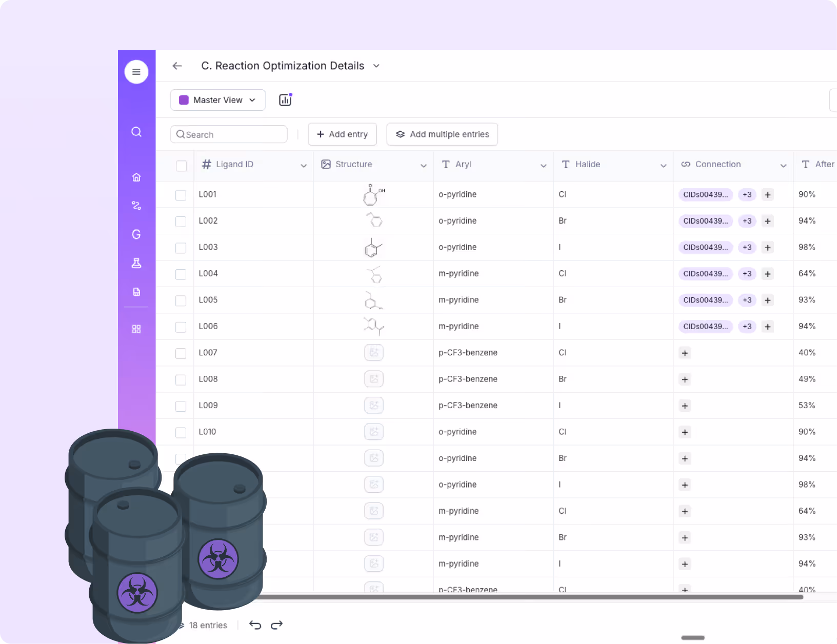This screenshot has height=644, width=837.
Task: Undo the last change
Action: (255, 625)
